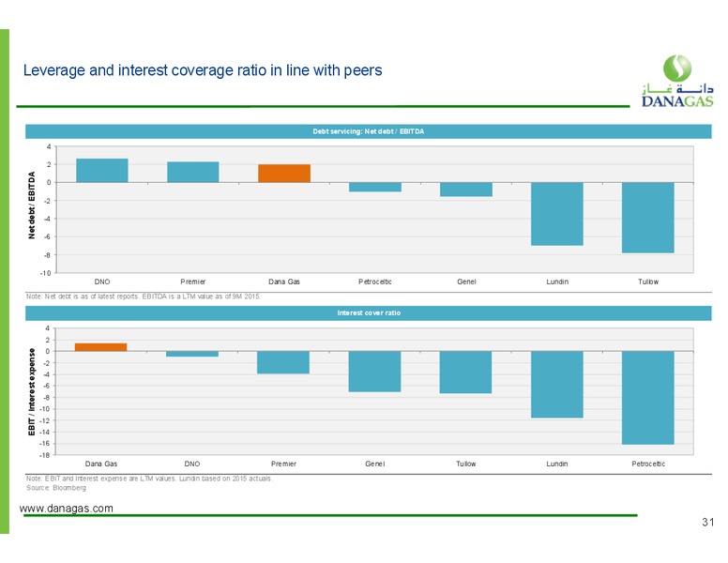This screenshot has height=563, width=728.
Task: Click the 'Lundin' label under the interest cover chart
Action: tap(557, 464)
